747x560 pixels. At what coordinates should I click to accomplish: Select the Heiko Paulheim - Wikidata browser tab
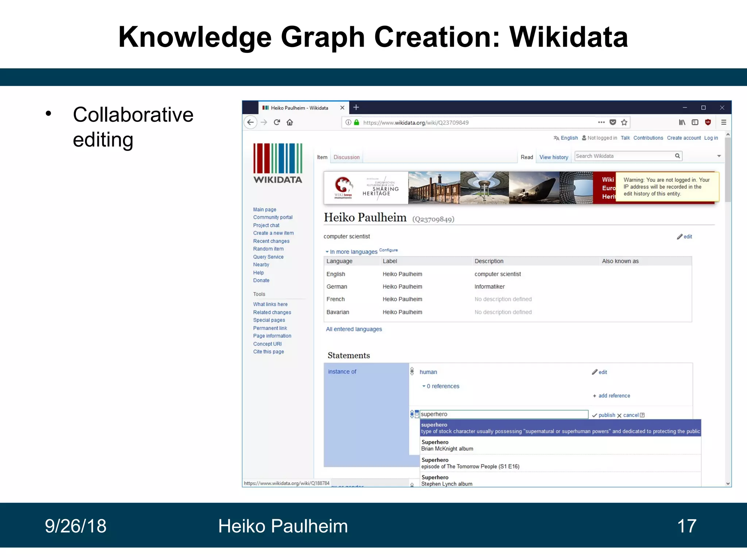click(x=303, y=108)
